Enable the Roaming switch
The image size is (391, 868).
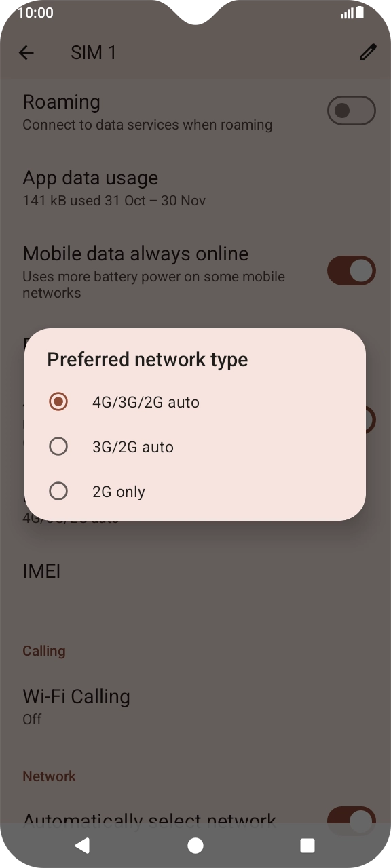tap(351, 111)
